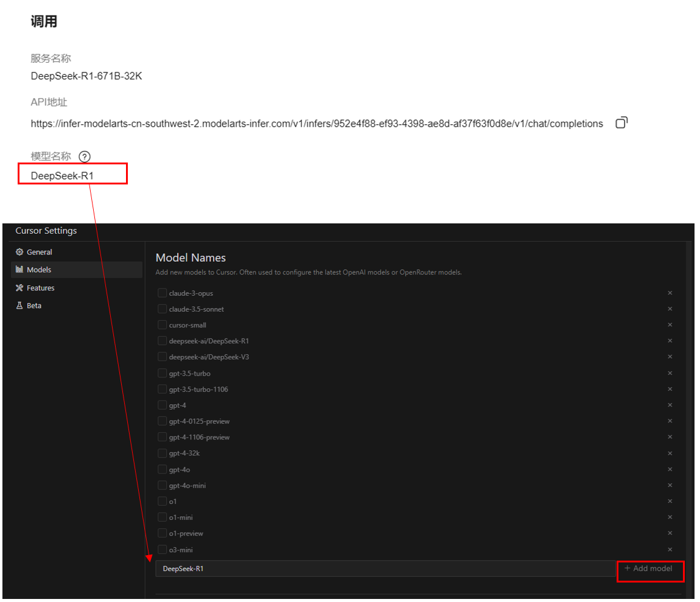Viewport: 700px width, 602px height.
Task: Check the gpt-4-1106-preview box
Action: [x=162, y=437]
